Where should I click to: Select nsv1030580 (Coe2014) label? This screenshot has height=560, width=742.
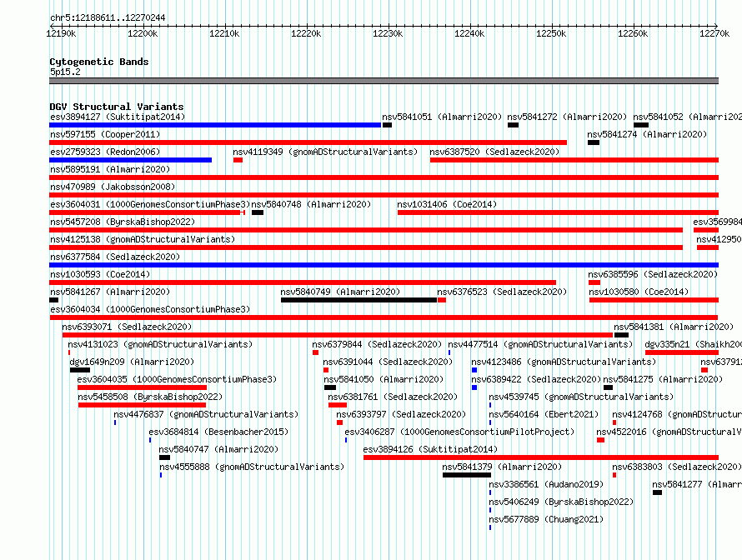639,292
